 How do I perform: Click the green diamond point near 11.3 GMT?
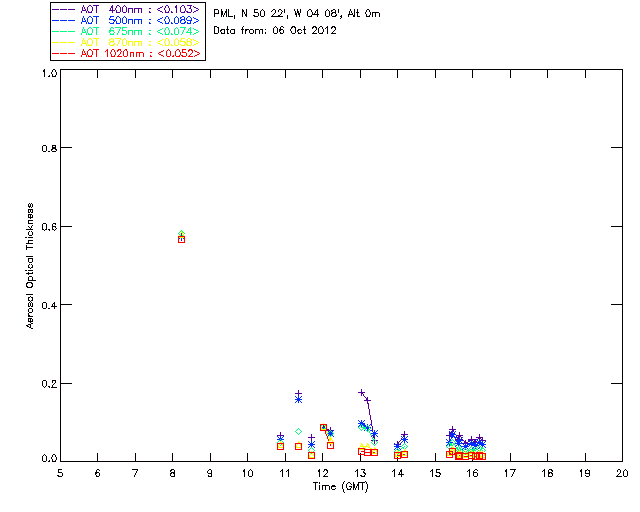tap(298, 432)
